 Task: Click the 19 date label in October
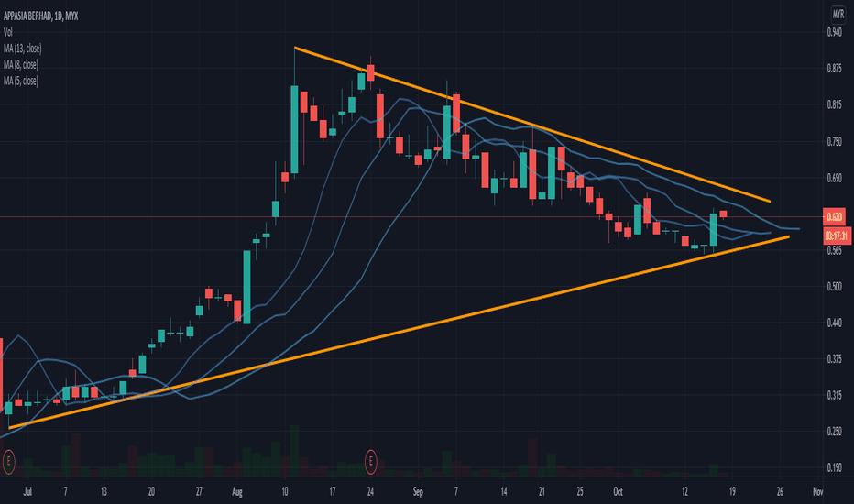pyautogui.click(x=732, y=492)
